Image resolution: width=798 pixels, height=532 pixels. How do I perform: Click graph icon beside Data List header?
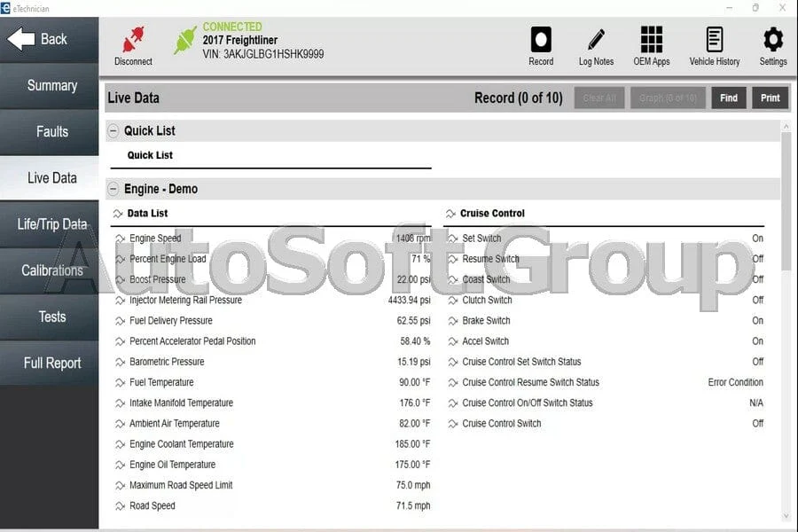[x=118, y=214]
